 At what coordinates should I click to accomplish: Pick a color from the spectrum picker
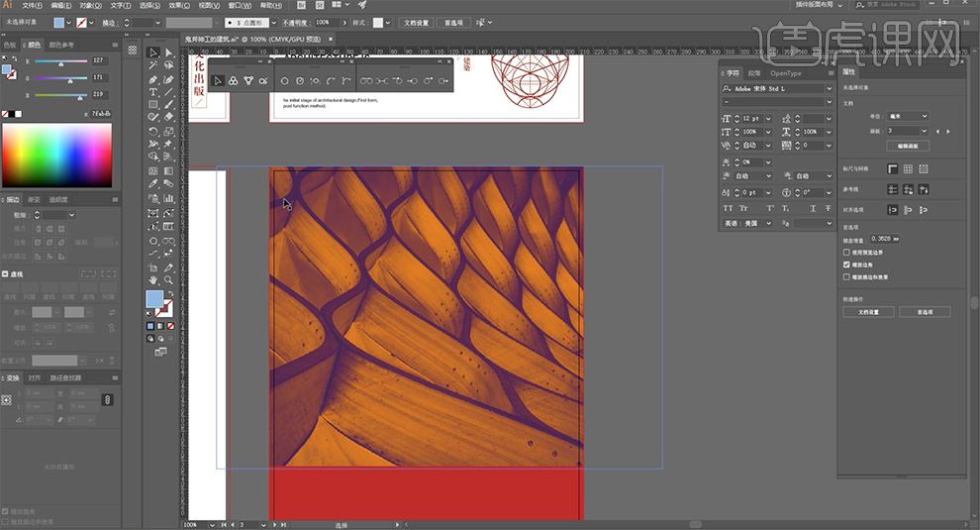tap(57, 157)
